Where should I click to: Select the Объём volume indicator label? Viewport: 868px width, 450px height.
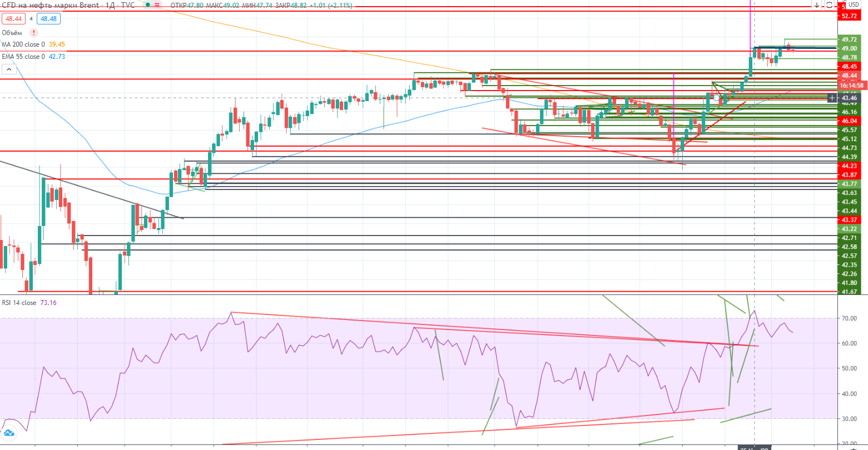[12, 33]
